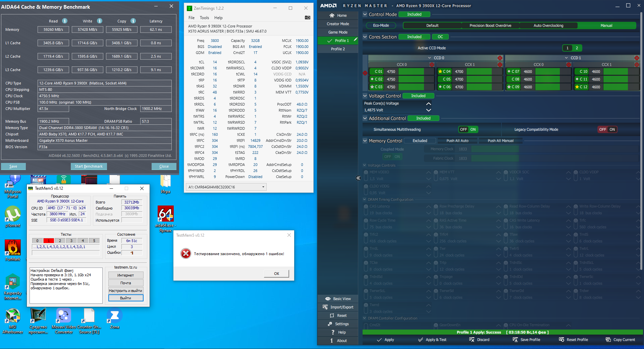Click Apply & Test in Ryzen Master
The image size is (644, 349).
(x=432, y=340)
